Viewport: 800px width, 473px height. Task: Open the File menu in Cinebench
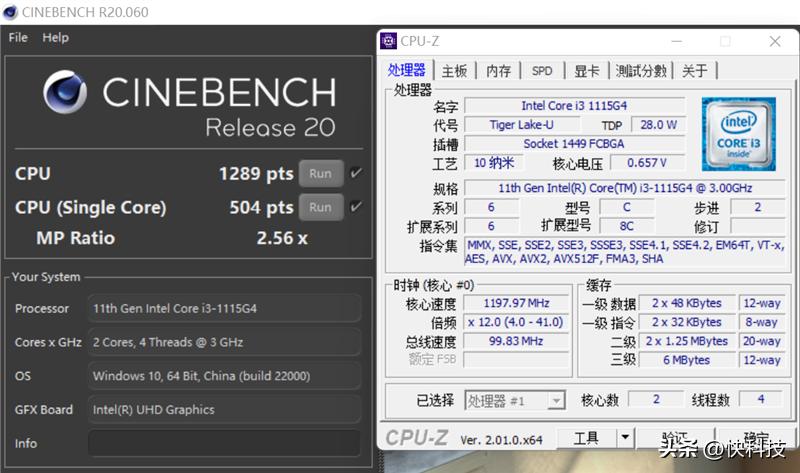[x=18, y=37]
